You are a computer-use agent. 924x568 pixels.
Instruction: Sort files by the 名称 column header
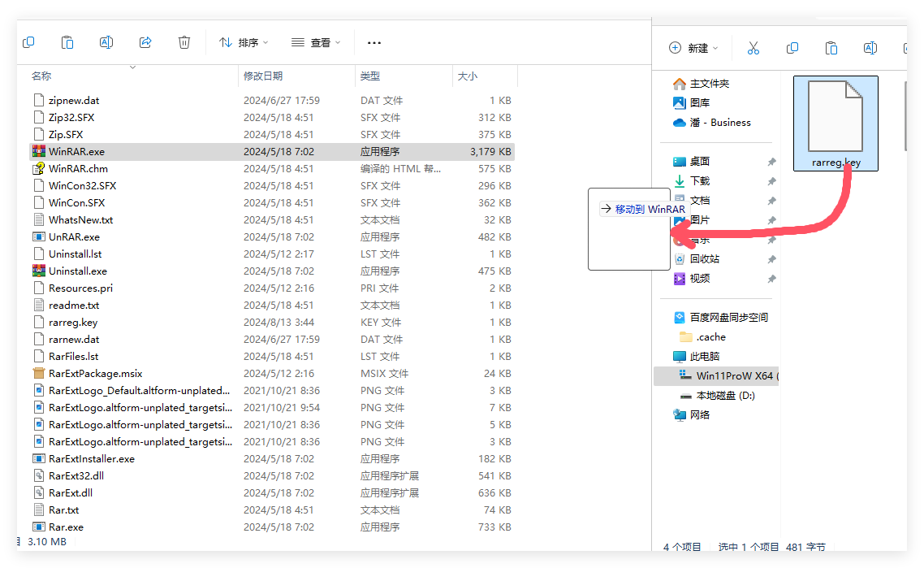41,76
